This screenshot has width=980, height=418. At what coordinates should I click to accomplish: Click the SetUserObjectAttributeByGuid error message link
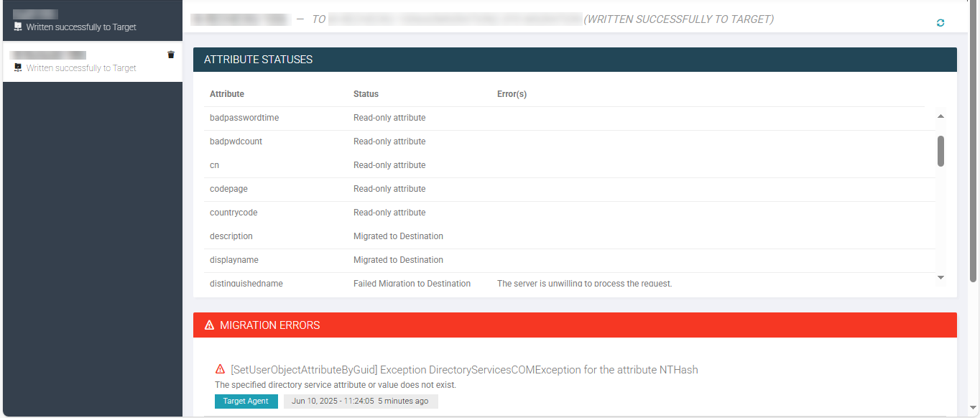(x=463, y=369)
